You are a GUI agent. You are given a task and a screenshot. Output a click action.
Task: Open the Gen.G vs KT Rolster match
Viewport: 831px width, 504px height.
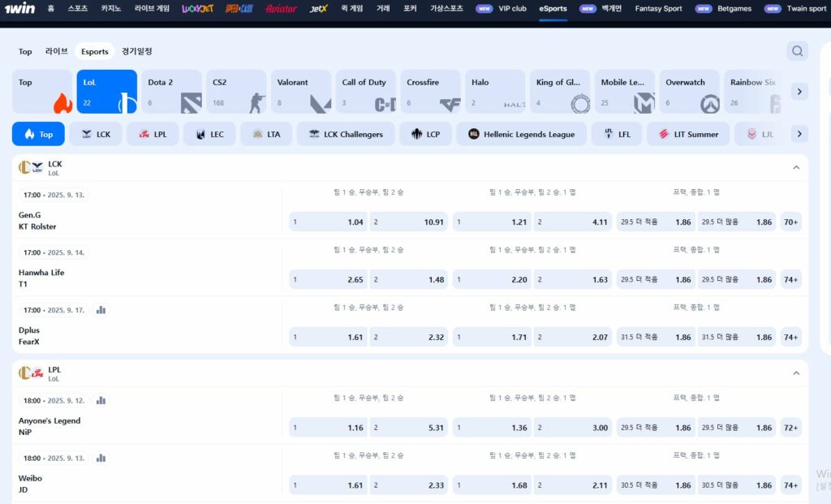pyautogui.click(x=37, y=221)
